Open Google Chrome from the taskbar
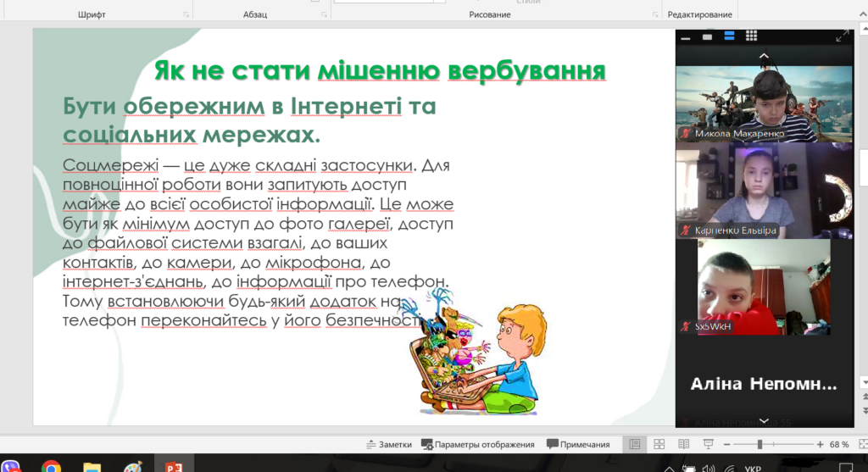 click(x=51, y=467)
